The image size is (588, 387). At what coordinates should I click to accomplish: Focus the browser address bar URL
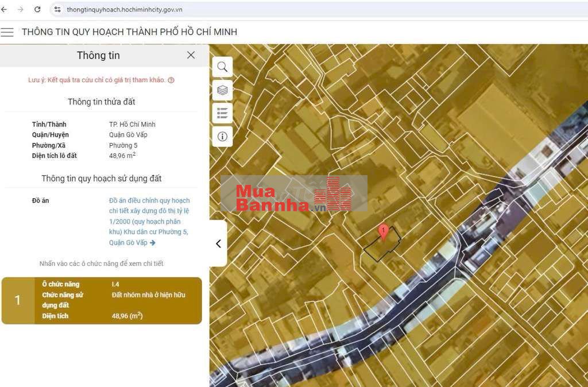(125, 9)
